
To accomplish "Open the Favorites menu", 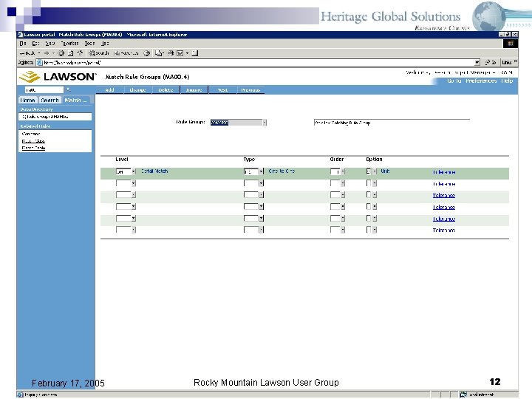I will (69, 44).
